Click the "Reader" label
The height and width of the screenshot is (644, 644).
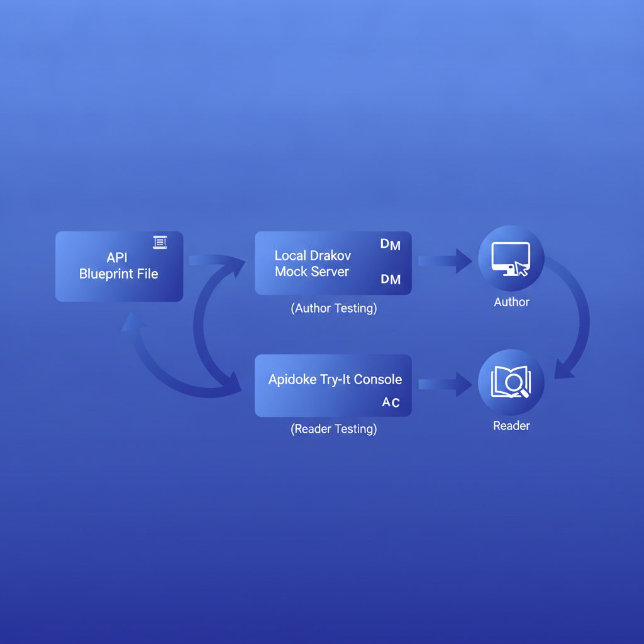click(511, 426)
